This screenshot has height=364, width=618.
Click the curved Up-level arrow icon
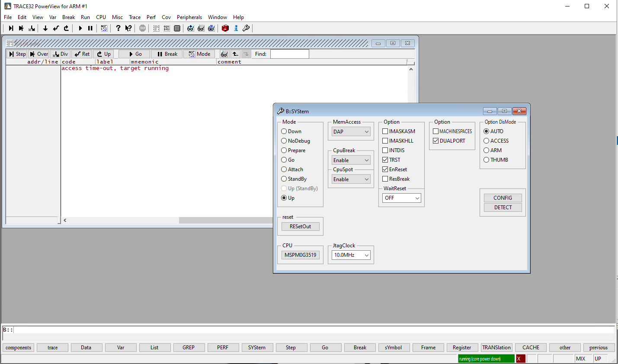pos(66,28)
